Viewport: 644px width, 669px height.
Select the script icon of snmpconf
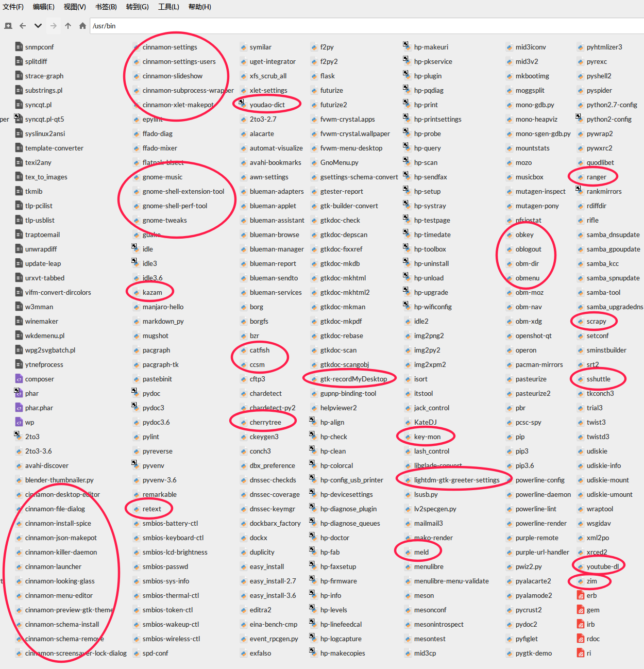point(19,47)
